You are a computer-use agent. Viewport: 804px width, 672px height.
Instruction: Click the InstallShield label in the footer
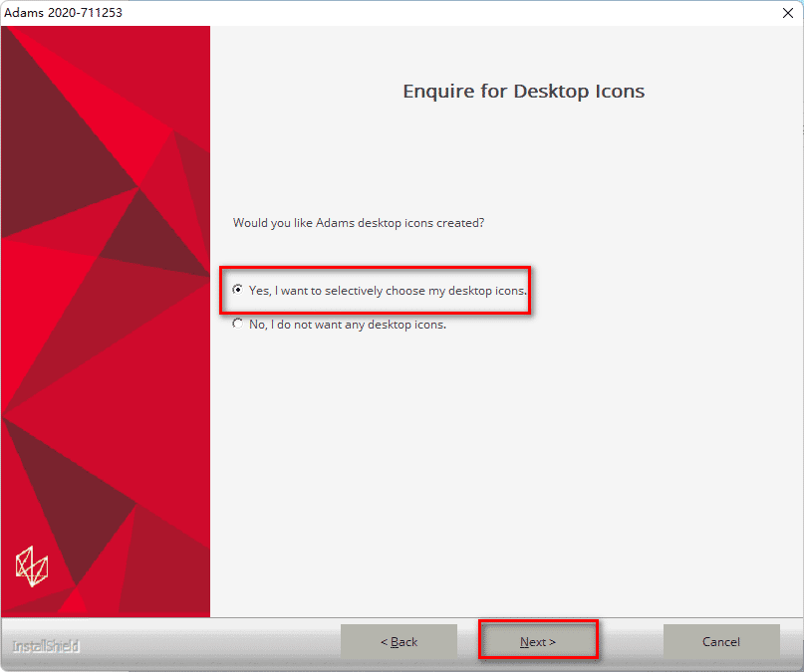click(x=46, y=646)
